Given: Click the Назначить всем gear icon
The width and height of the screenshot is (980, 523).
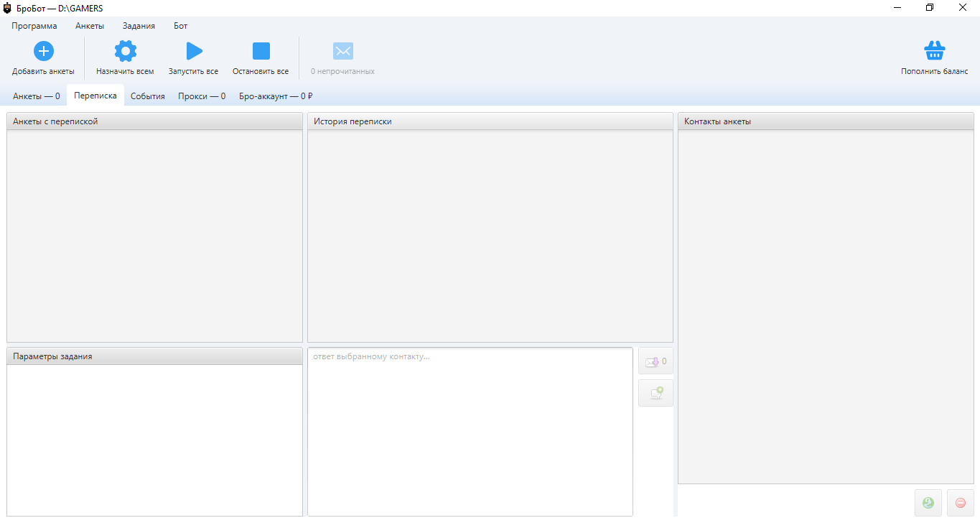Looking at the screenshot, I should pos(126,51).
